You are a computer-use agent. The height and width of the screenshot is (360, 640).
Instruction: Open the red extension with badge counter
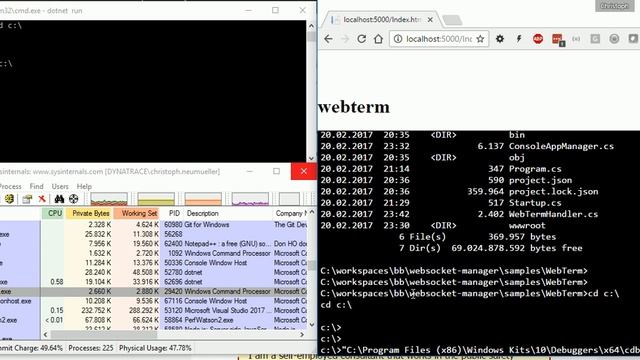pos(558,39)
